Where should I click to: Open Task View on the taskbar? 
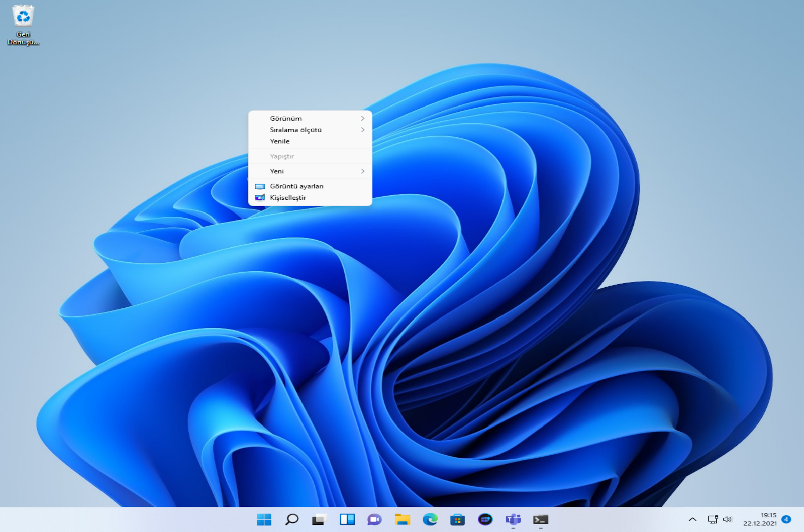coord(319,519)
